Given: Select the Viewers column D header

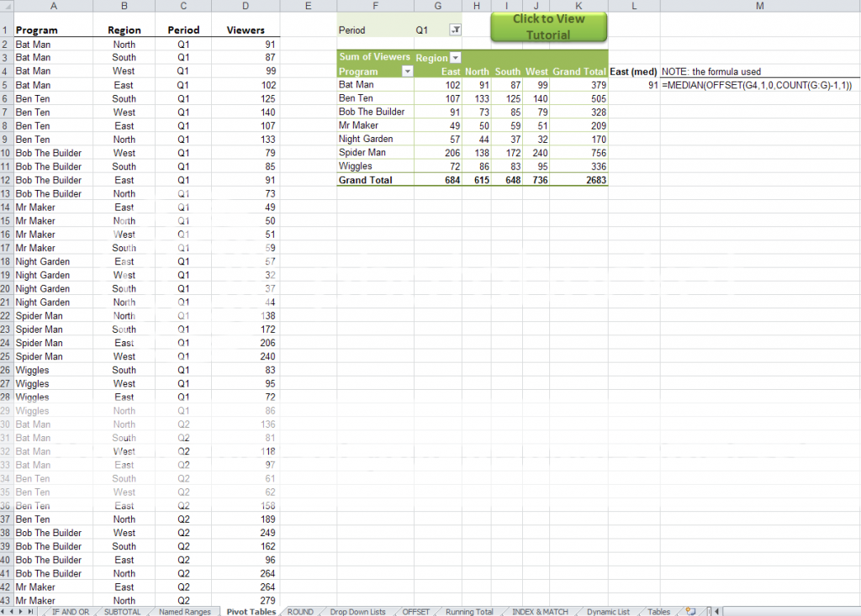Looking at the screenshot, I should 245,6.
